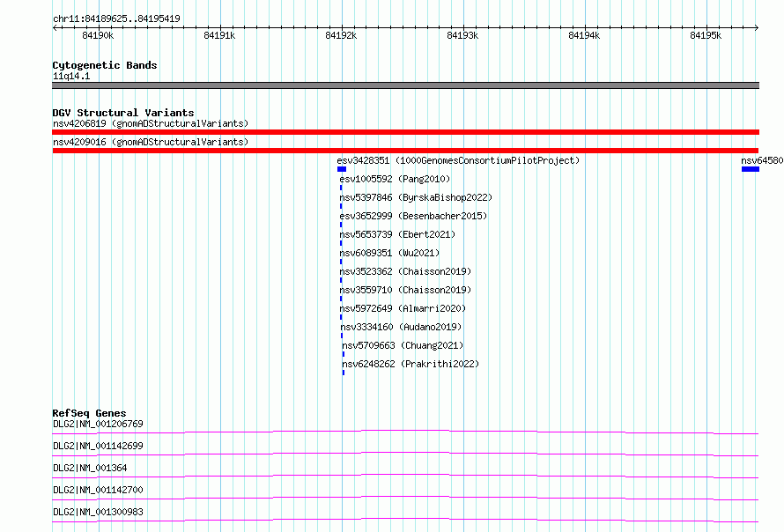Screen dimensions: 784x532
Task: Open nsv5653739 (Ebert2021) variant
Action: [x=397, y=234]
